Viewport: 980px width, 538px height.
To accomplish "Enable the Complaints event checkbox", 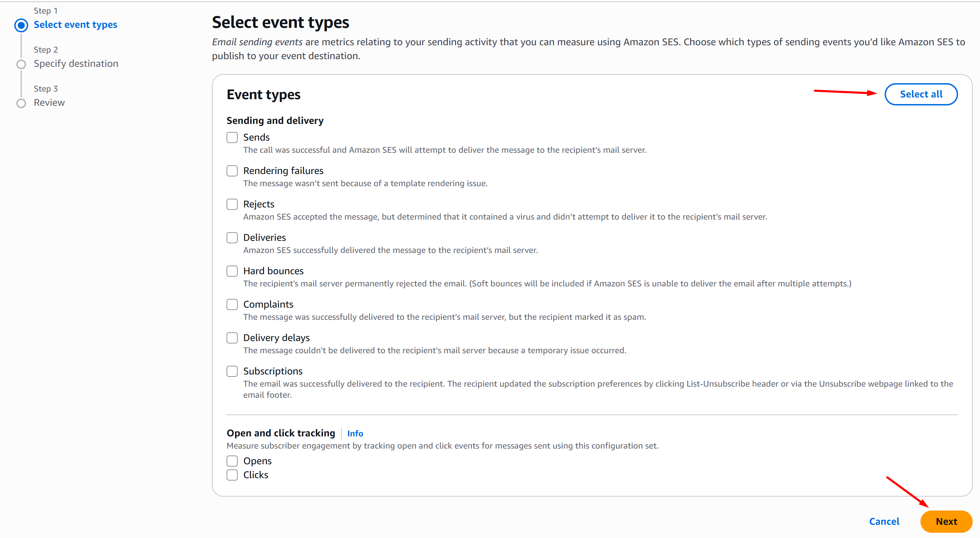I will click(x=232, y=304).
